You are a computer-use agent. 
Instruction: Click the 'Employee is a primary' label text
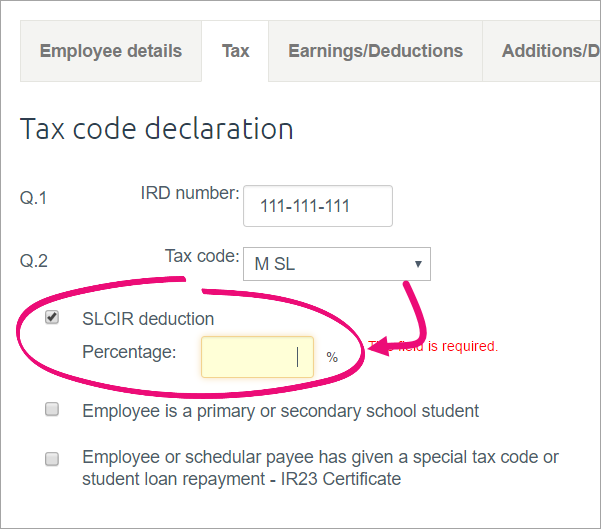(x=280, y=411)
